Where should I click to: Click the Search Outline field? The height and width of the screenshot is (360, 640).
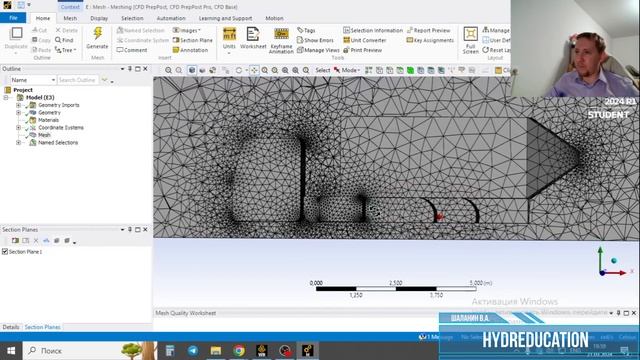tap(78, 80)
